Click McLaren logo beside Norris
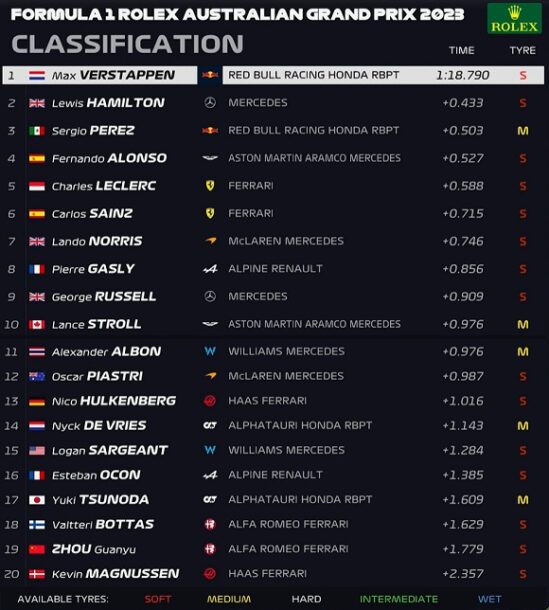 [210, 241]
